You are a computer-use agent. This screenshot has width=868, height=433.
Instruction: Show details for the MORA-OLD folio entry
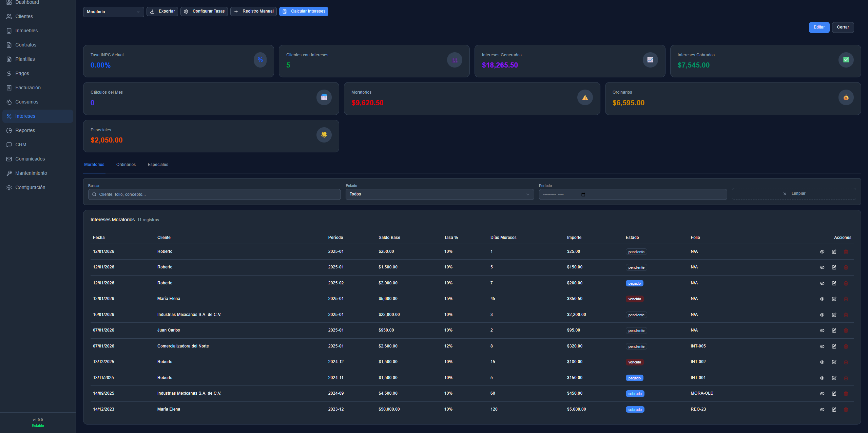[x=822, y=394]
